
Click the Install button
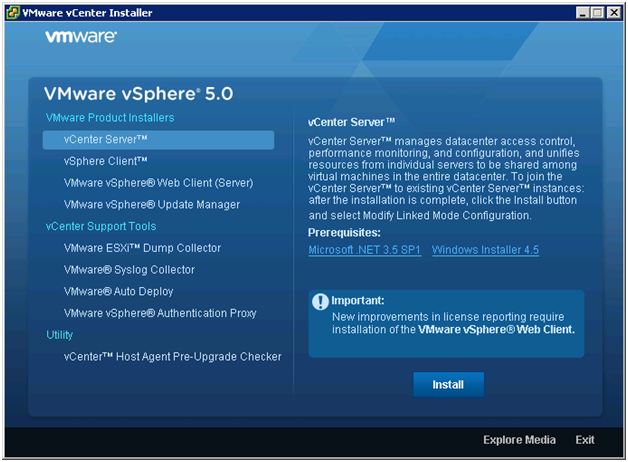click(448, 385)
